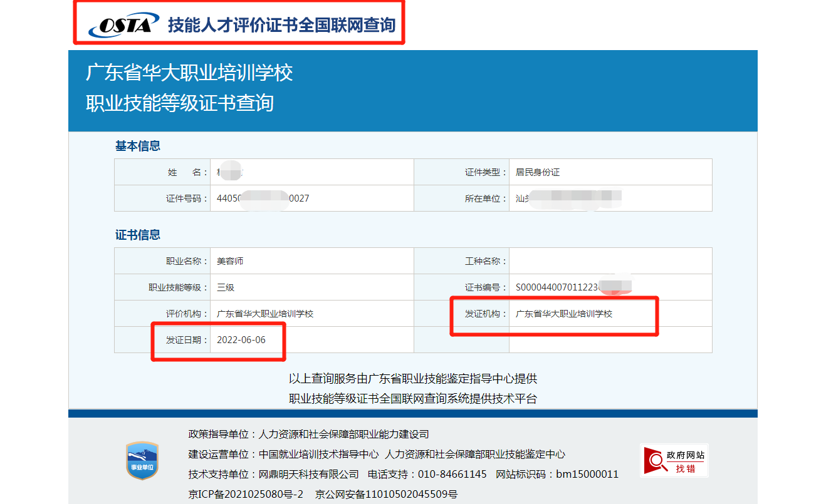Click the 证书信息 section heading
Viewport: 826px width, 504px height.
tap(138, 235)
